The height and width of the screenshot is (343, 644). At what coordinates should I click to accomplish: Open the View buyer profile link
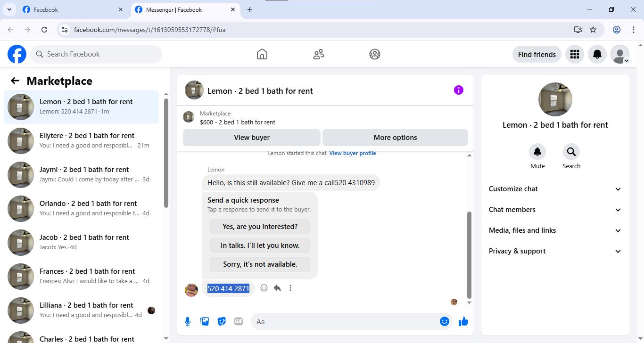(x=353, y=153)
